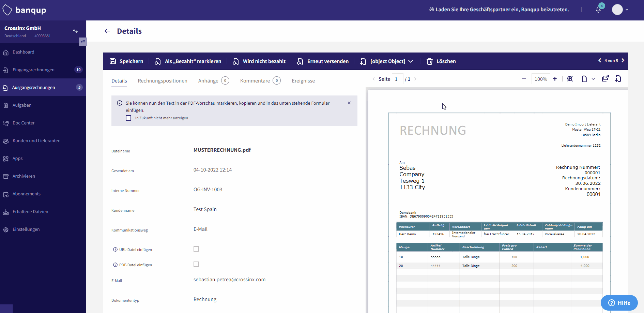Open Abonnements in sidebar
Viewport: 644px width, 313px height.
[x=43, y=194]
